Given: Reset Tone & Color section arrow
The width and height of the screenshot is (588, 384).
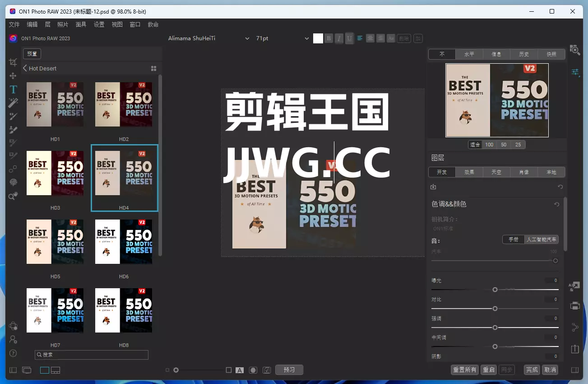Looking at the screenshot, I should tap(557, 204).
